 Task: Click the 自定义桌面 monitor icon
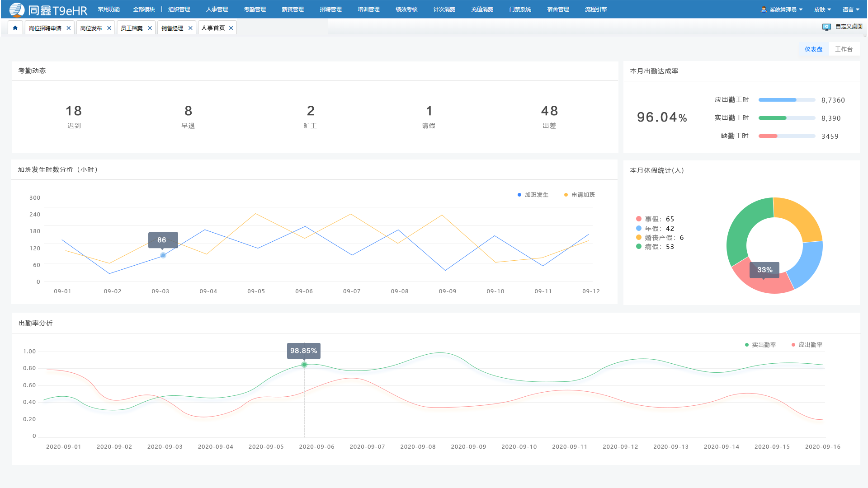(826, 27)
